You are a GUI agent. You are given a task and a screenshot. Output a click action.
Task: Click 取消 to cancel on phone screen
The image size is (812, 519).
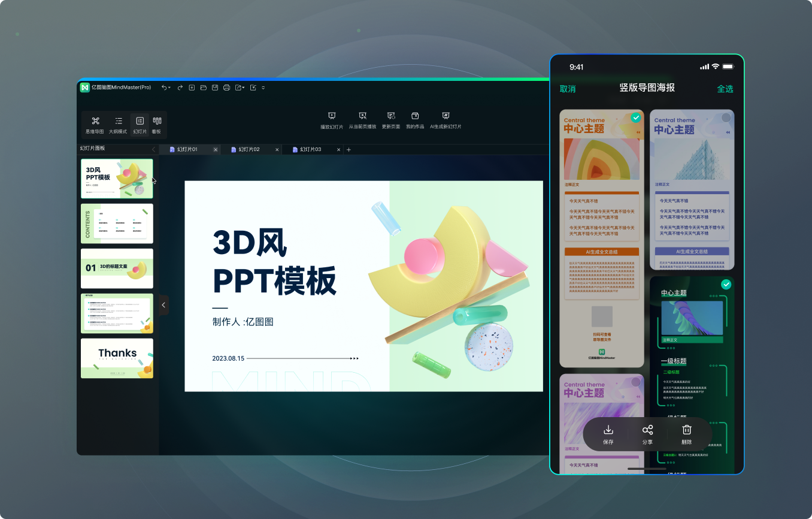click(568, 89)
